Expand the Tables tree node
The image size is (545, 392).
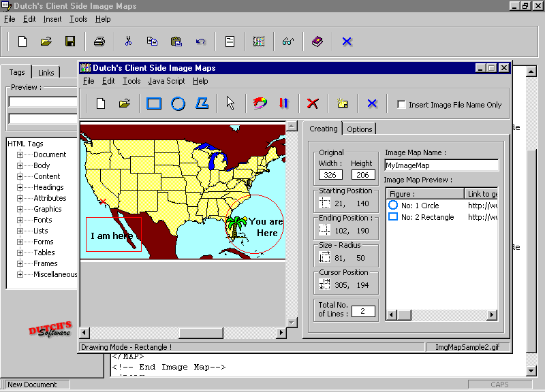click(x=20, y=252)
